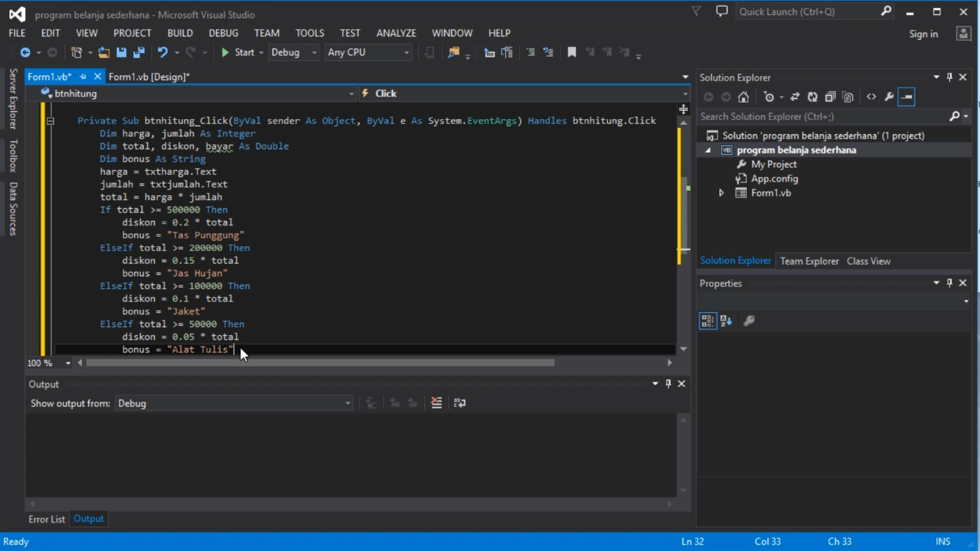Open the Data Sources side tab
The width and height of the screenshot is (980, 551).
(13, 209)
